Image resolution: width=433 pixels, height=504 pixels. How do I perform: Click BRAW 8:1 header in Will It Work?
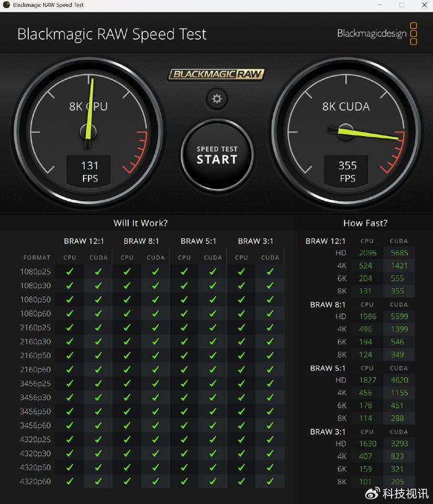pyautogui.click(x=142, y=241)
